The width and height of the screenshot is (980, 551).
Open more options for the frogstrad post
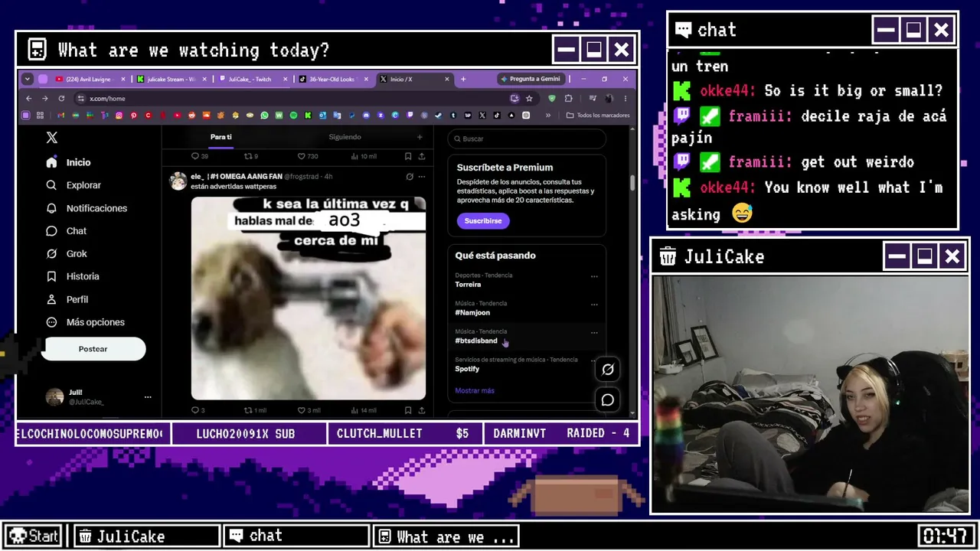422,177
